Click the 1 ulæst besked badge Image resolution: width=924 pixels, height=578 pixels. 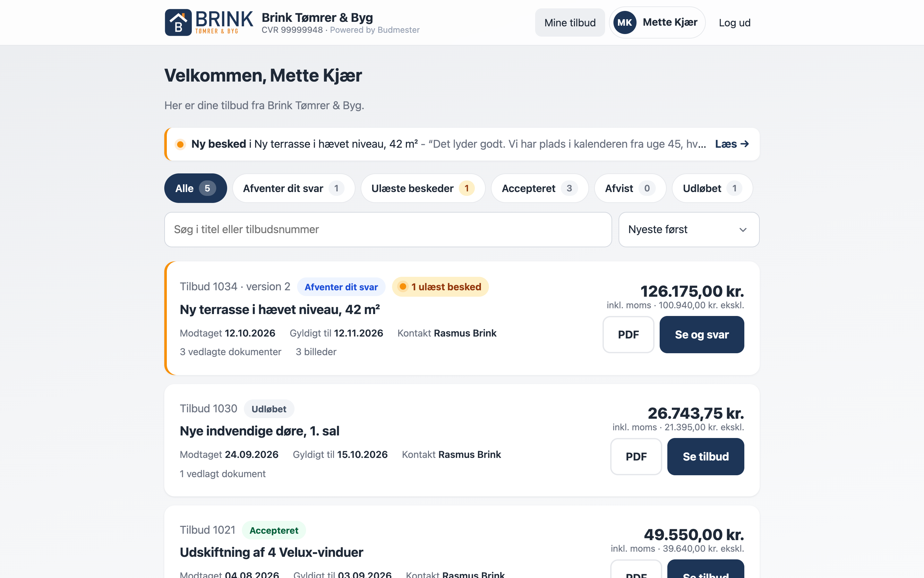[x=440, y=287]
